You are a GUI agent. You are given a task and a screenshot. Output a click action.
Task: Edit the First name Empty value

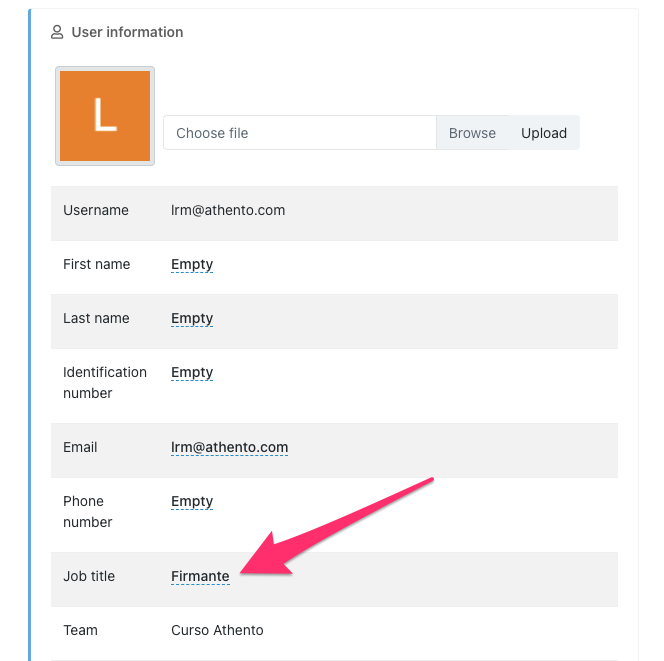click(192, 265)
